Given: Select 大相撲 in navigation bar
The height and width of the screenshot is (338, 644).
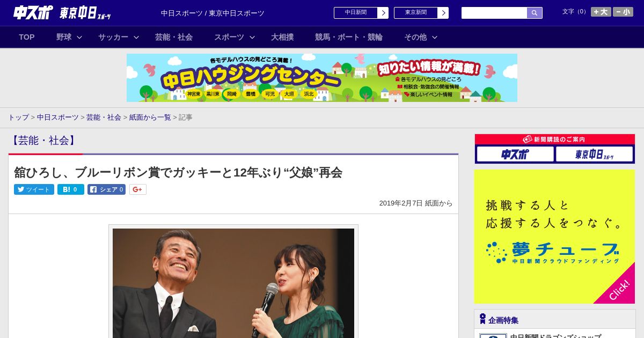Looking at the screenshot, I should (282, 37).
